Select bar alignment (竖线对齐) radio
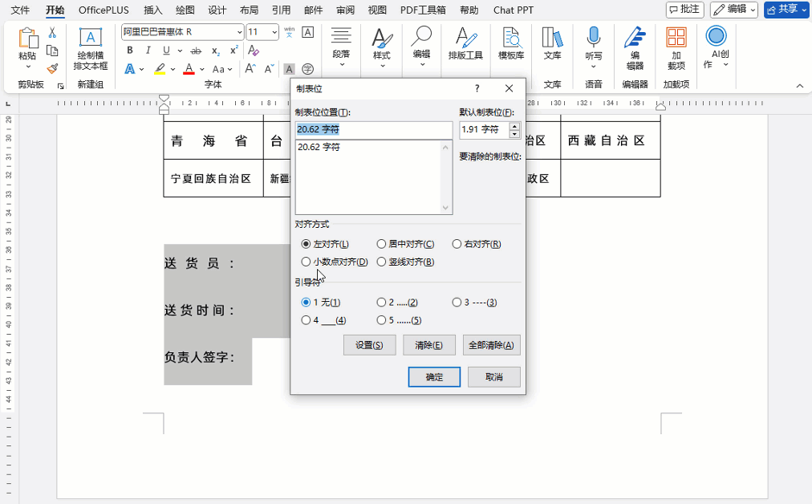This screenshot has height=504, width=812. point(382,262)
